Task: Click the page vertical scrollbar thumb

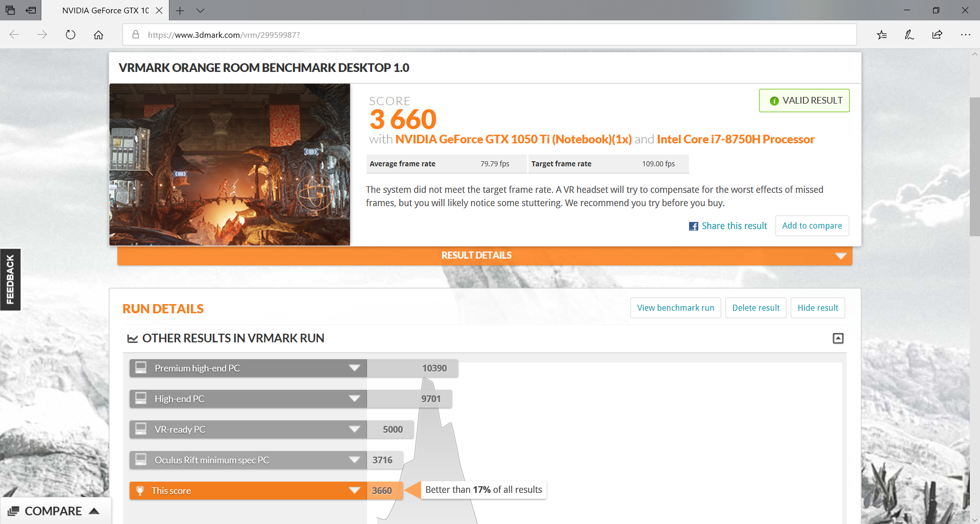Action: pos(974,166)
